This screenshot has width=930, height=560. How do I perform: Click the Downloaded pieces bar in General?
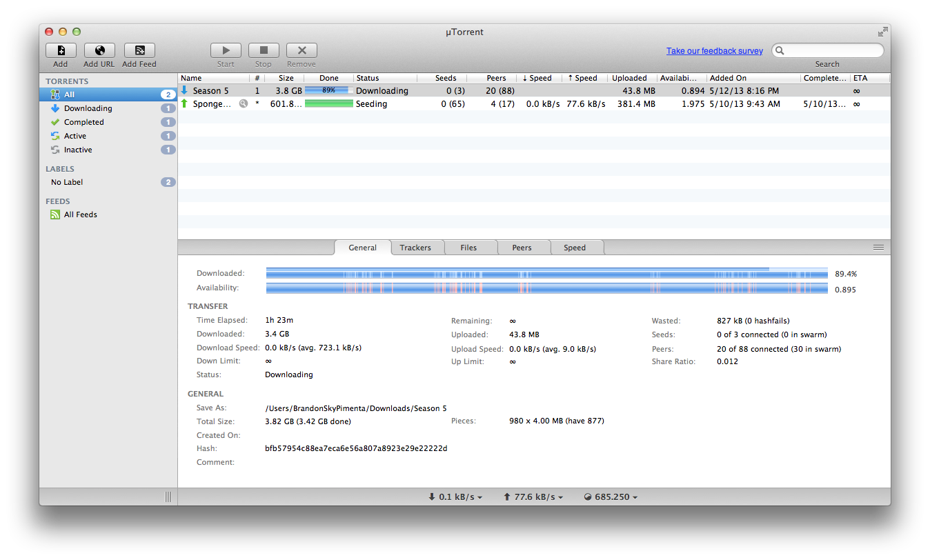click(x=547, y=274)
